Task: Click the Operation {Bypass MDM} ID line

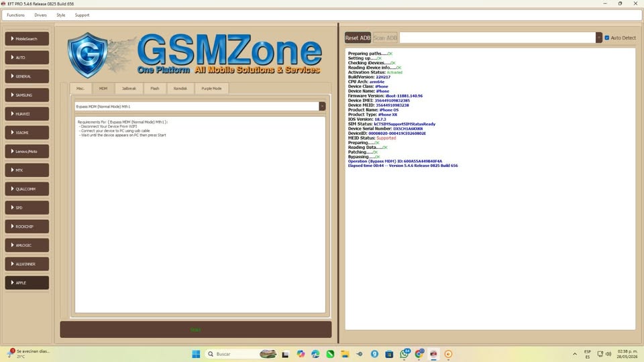Action: pos(395,162)
